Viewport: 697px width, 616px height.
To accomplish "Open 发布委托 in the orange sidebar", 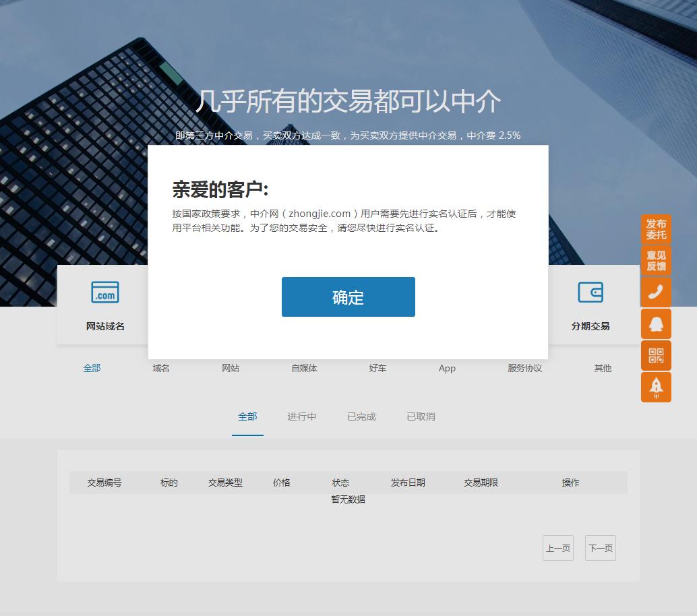I will [656, 229].
